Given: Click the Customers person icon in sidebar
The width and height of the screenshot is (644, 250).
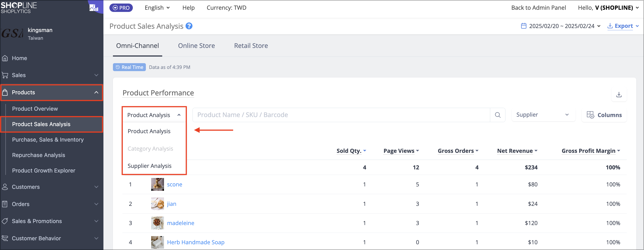Looking at the screenshot, I should tap(5, 187).
